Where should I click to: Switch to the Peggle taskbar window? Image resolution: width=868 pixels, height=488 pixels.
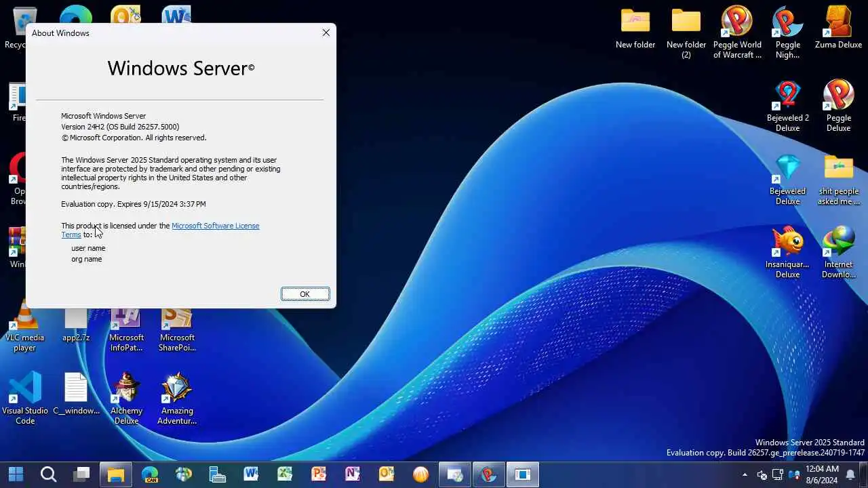coord(489,474)
